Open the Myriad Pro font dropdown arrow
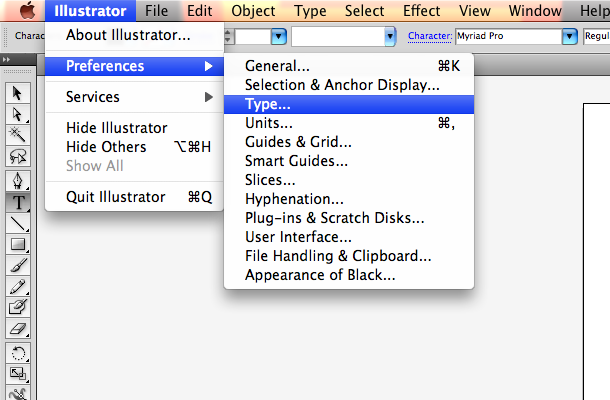 (x=570, y=36)
